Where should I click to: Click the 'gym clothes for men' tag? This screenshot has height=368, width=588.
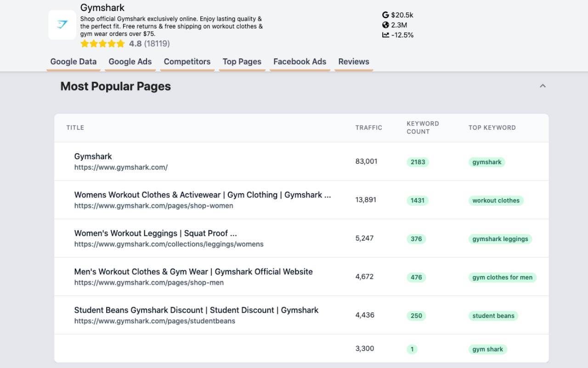[x=503, y=277]
